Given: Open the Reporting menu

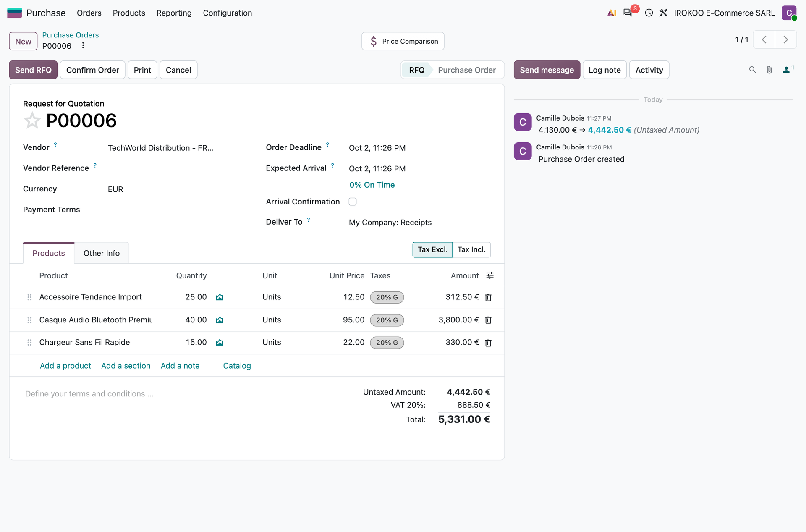Looking at the screenshot, I should (x=174, y=13).
